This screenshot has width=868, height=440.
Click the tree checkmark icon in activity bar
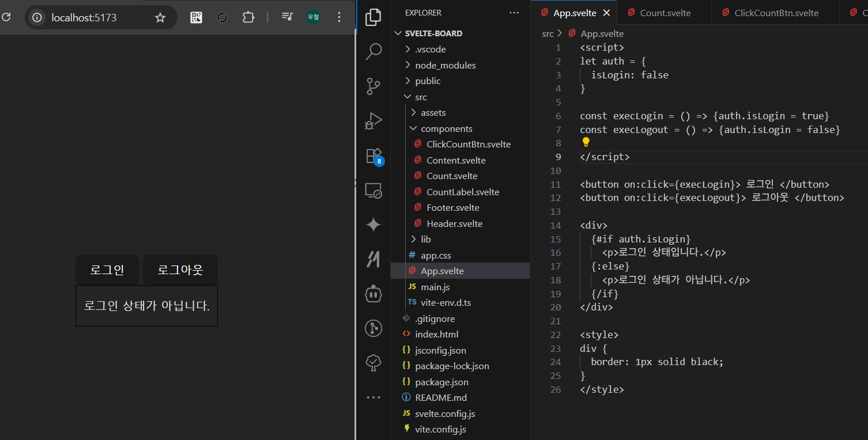point(373,362)
